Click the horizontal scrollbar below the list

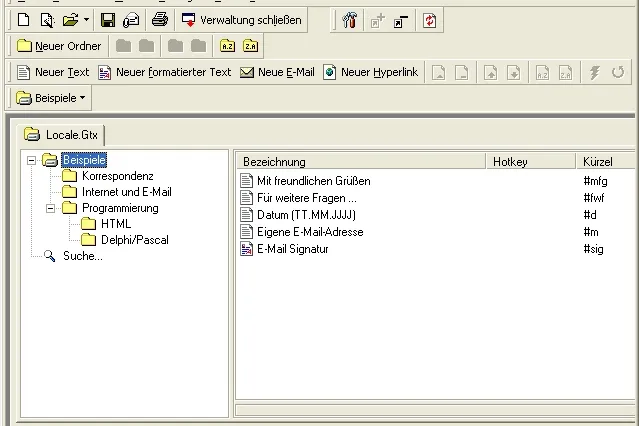pos(435,409)
